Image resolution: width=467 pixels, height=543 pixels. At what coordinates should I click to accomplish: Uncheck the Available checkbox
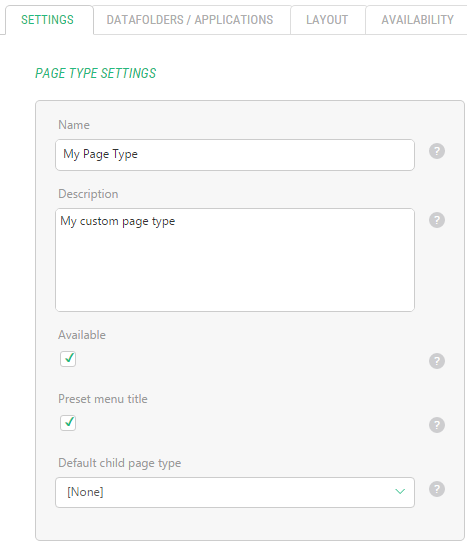pos(68,359)
